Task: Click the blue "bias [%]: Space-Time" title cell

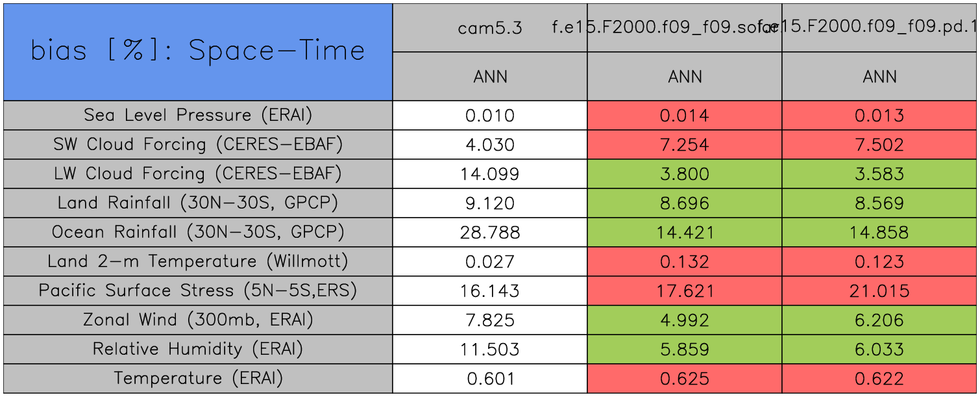Action: pyautogui.click(x=198, y=52)
